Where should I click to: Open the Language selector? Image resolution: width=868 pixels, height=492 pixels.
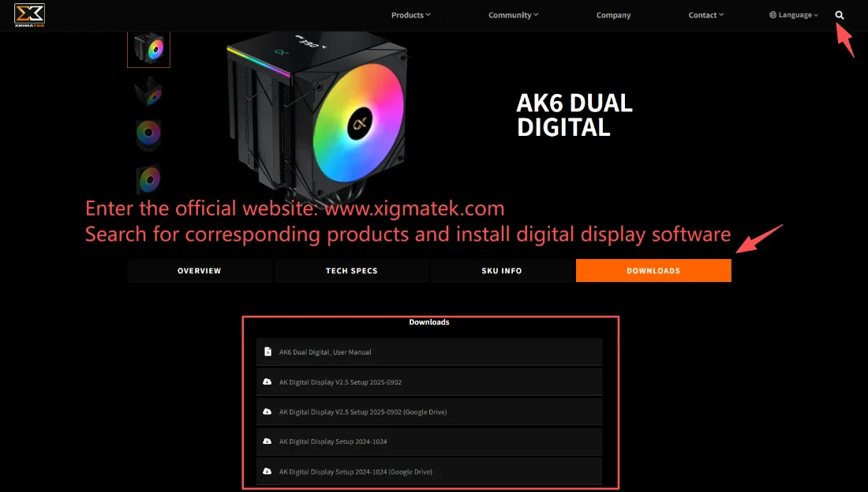[x=793, y=15]
